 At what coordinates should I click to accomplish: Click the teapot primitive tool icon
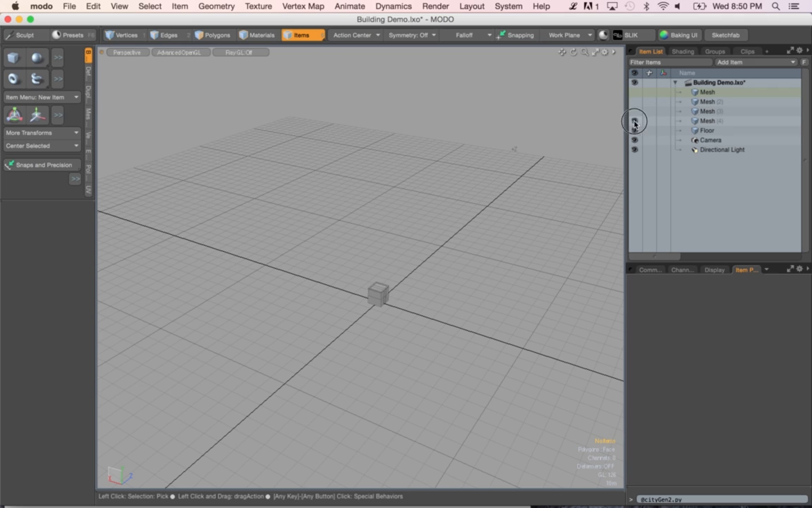click(x=37, y=79)
